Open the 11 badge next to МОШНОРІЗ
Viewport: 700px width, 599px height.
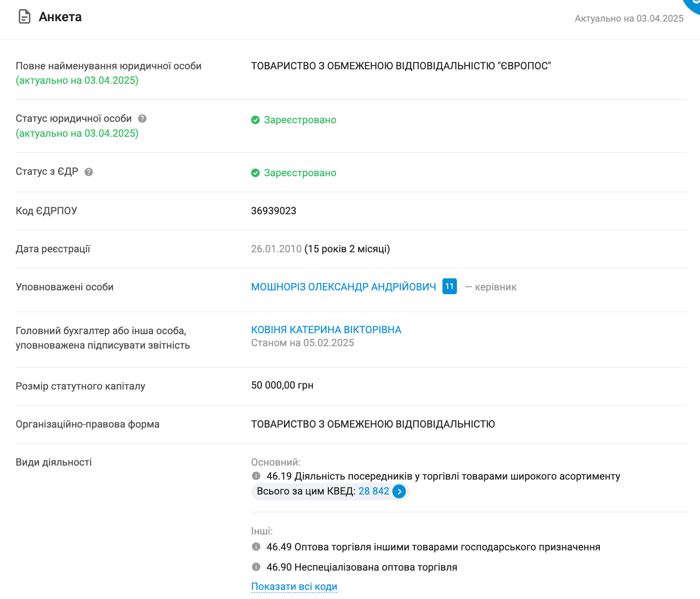pos(449,286)
